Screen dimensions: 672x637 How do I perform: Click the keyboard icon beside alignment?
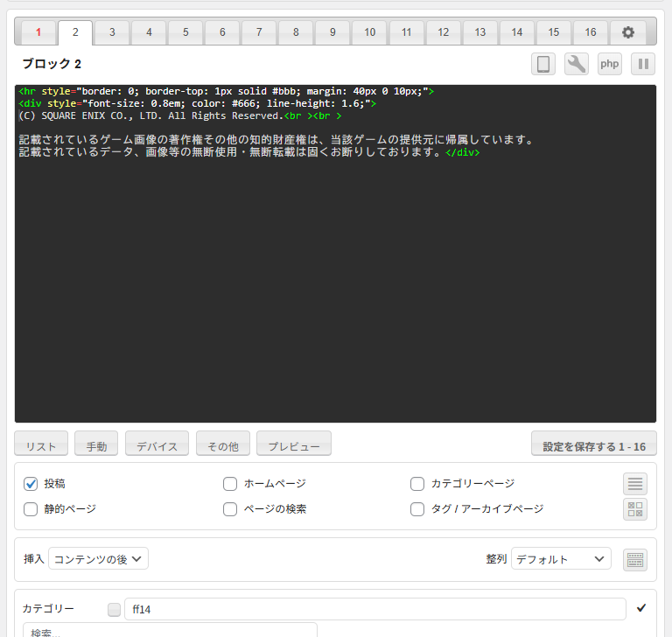635,560
